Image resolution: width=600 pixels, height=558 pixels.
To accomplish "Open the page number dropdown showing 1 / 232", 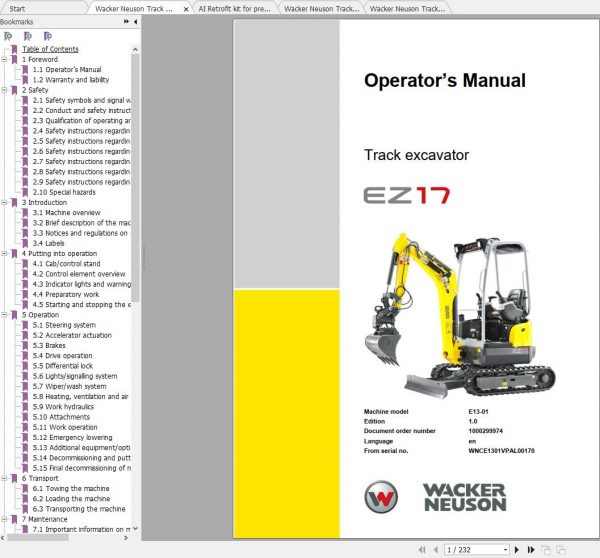I will [505, 550].
